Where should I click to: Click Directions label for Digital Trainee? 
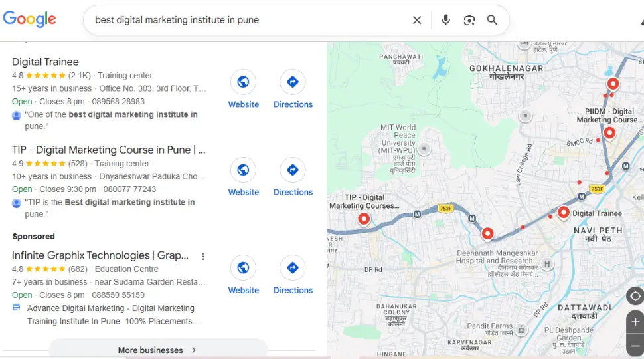[x=293, y=104]
